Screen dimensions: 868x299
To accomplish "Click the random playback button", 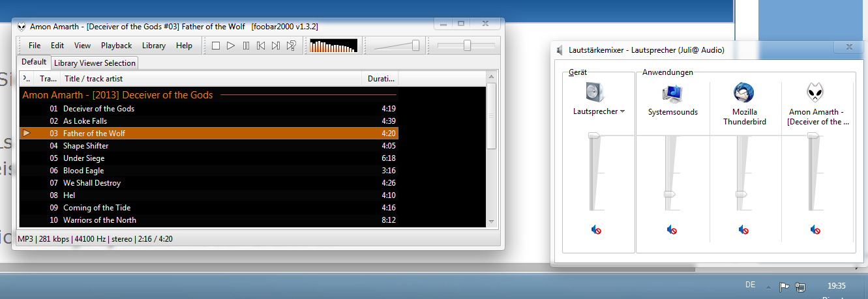I will tap(292, 46).
